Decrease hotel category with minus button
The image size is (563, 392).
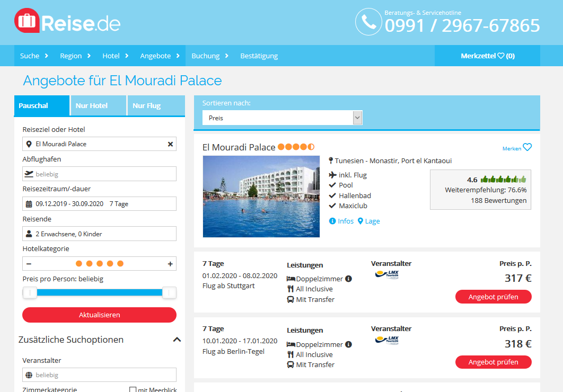point(29,264)
